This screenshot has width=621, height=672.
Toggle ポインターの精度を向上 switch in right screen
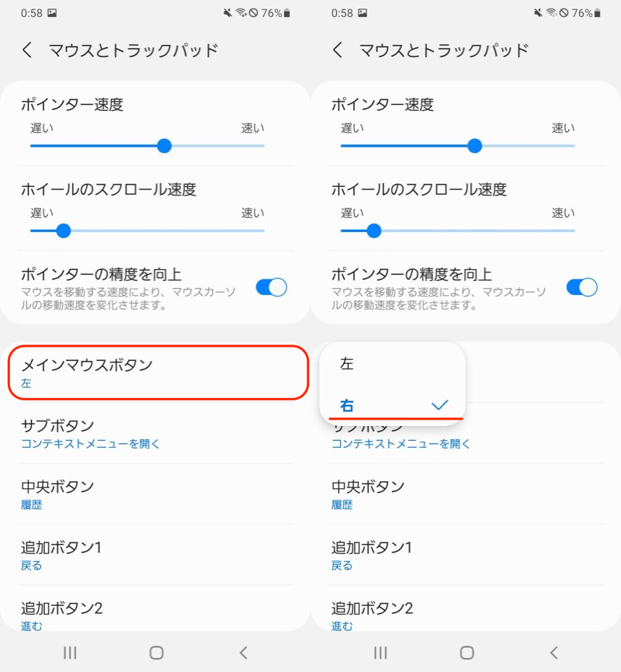click(x=582, y=288)
